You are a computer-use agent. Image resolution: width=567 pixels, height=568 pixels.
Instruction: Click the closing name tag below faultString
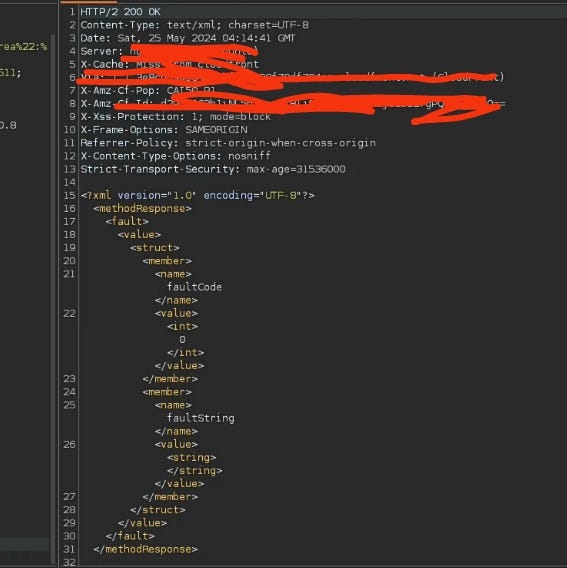click(x=176, y=431)
